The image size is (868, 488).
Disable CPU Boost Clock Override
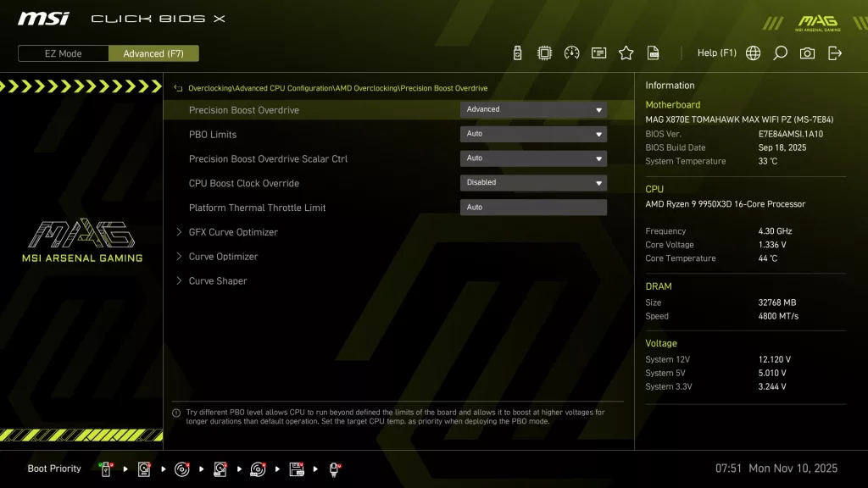tap(532, 182)
